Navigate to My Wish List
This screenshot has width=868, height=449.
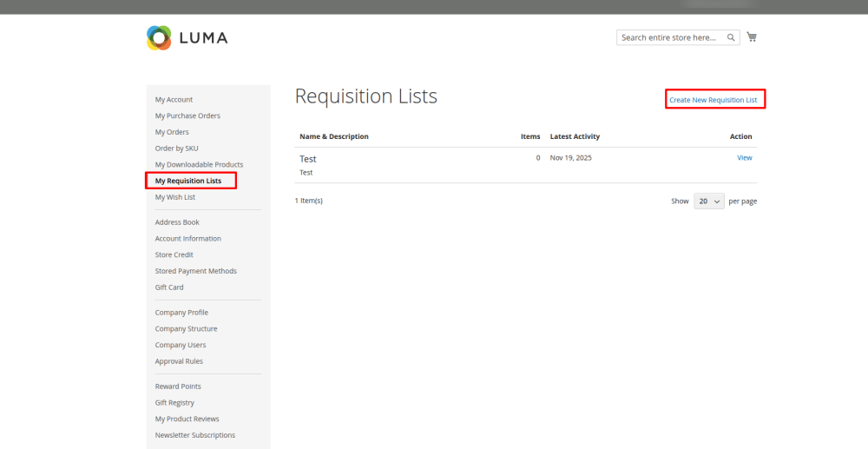tap(174, 197)
